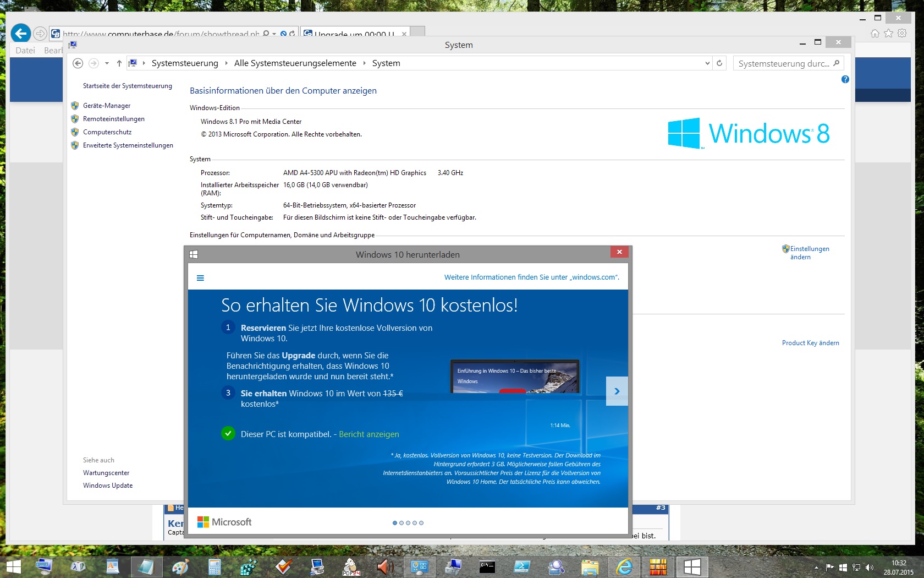Open the PDF24 icon on taskbar
924x578 pixels.
pyautogui.click(x=351, y=567)
